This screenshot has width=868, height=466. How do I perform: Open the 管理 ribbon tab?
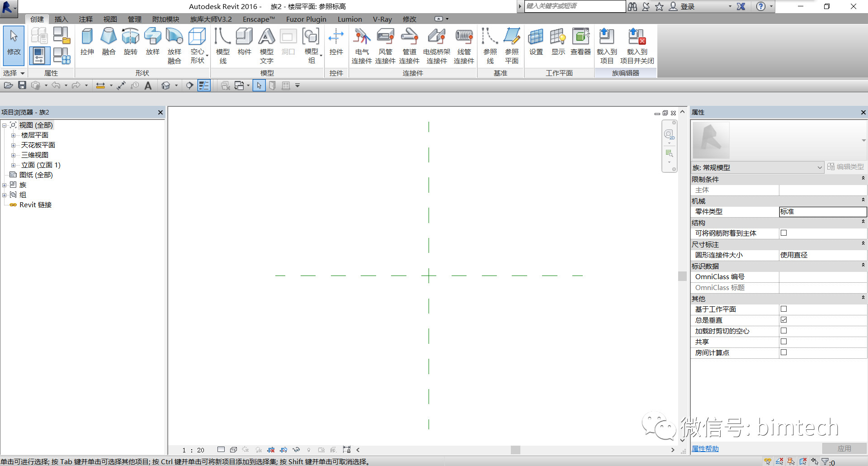[134, 19]
